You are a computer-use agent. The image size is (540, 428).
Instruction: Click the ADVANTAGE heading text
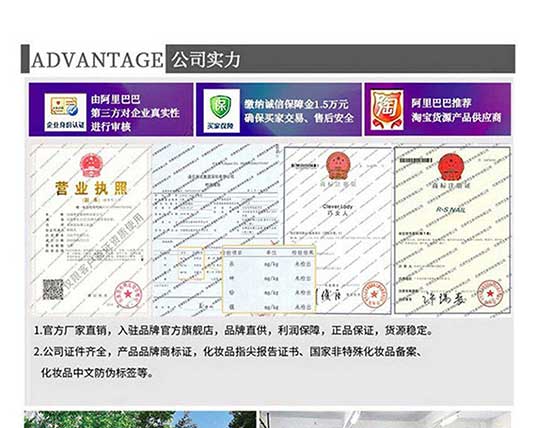97,60
